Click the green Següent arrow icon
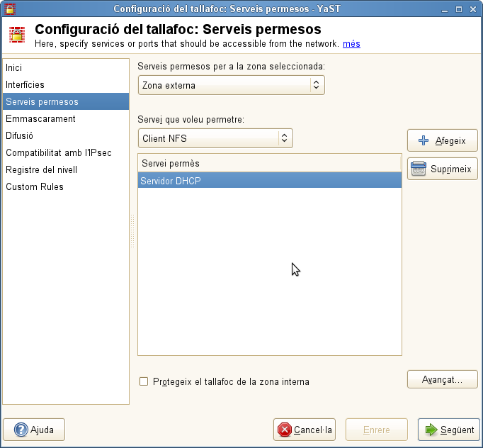 (x=430, y=430)
